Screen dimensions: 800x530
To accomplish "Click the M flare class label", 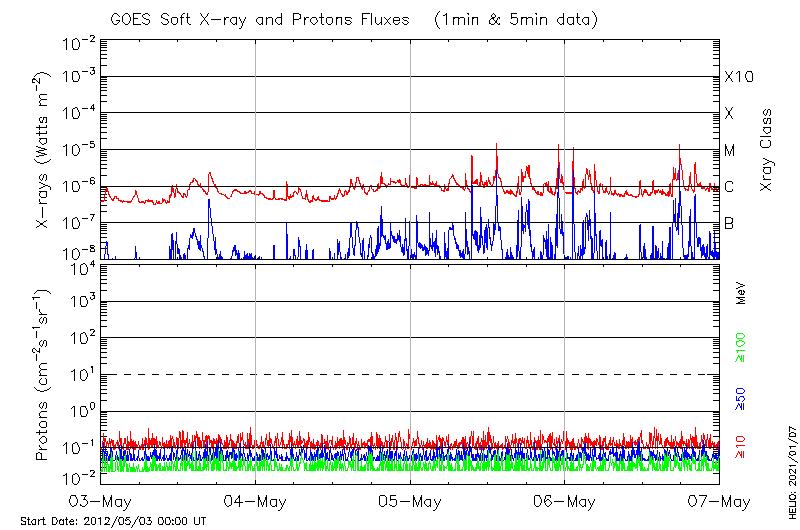I will tap(730, 151).
